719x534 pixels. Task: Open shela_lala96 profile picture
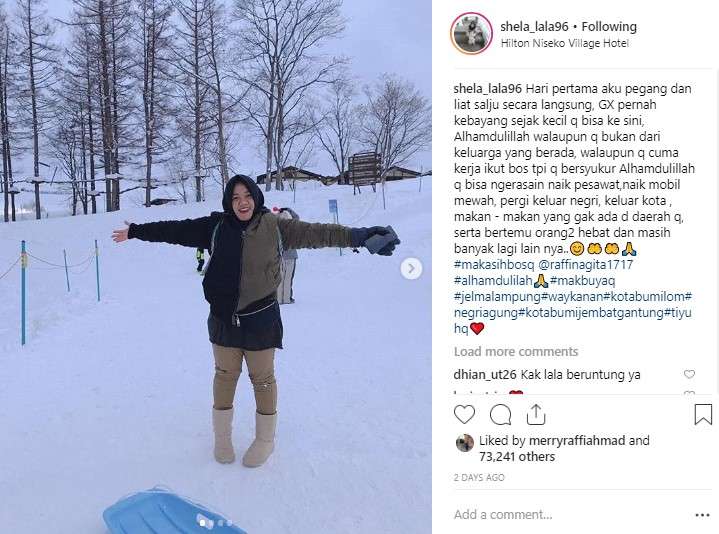pos(471,34)
